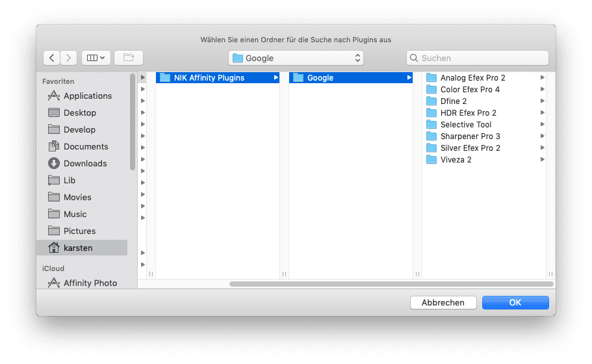Expand arrow next to Color Efex Pro 4
The width and height of the screenshot is (592, 364).
pyautogui.click(x=542, y=89)
